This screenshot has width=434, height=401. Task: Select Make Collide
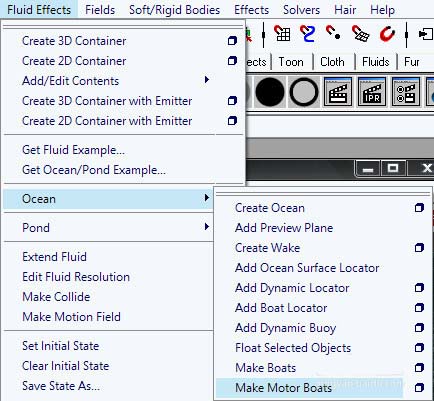pyautogui.click(x=56, y=297)
